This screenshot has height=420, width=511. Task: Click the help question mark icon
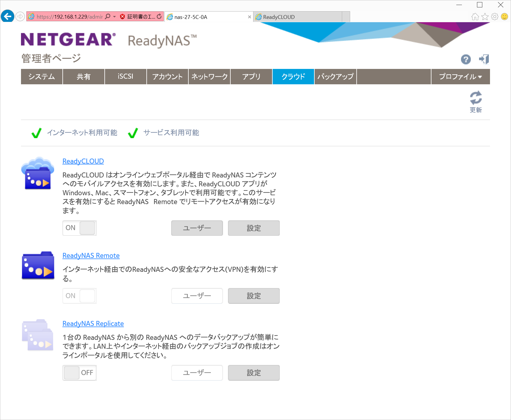[465, 59]
